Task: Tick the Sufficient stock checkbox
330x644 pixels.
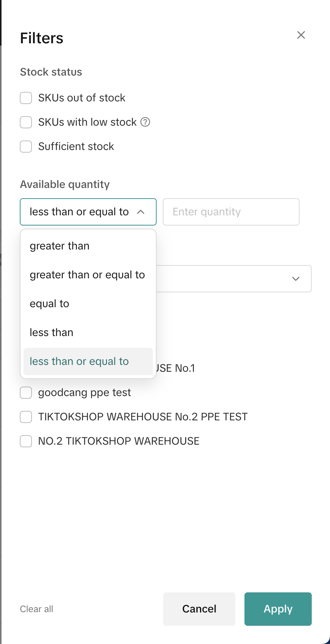Action: pyautogui.click(x=26, y=147)
